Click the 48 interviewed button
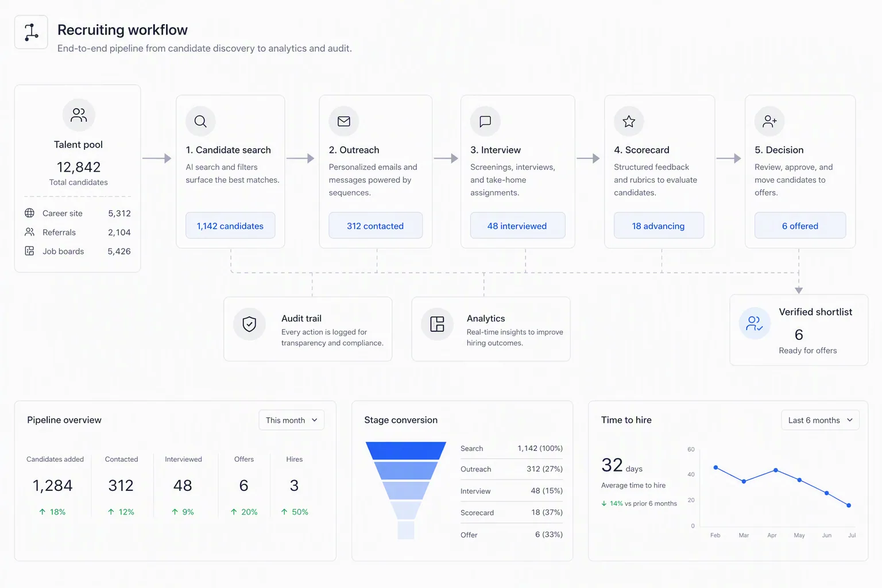Image resolution: width=882 pixels, height=588 pixels. point(517,226)
